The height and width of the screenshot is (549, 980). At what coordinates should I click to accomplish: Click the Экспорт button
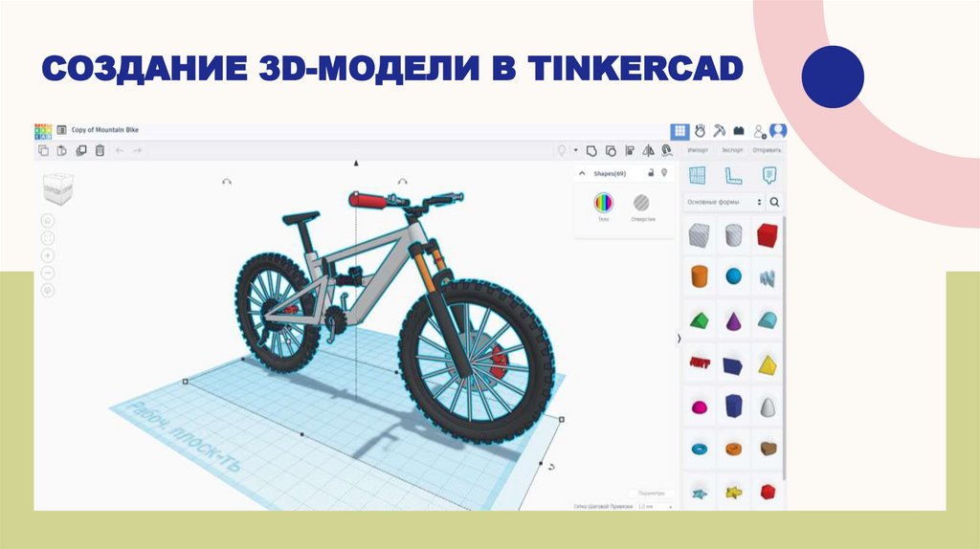pos(732,150)
